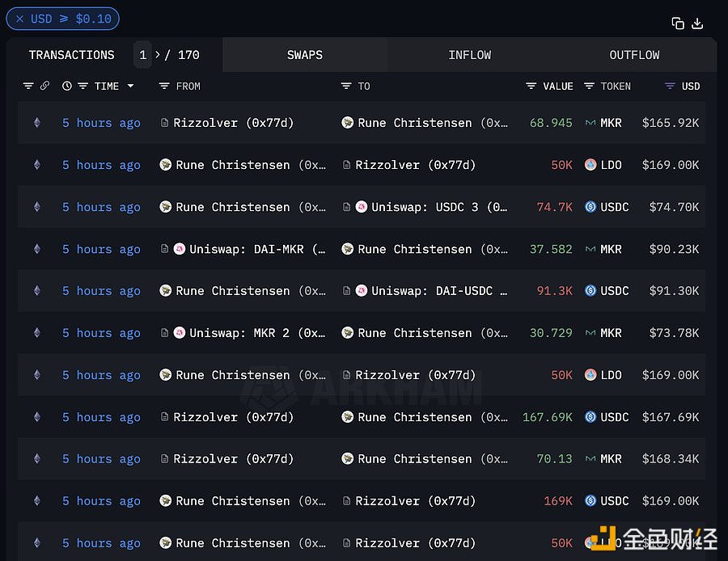
Task: Click USDC token icon in 169K value row
Action: pyautogui.click(x=590, y=501)
